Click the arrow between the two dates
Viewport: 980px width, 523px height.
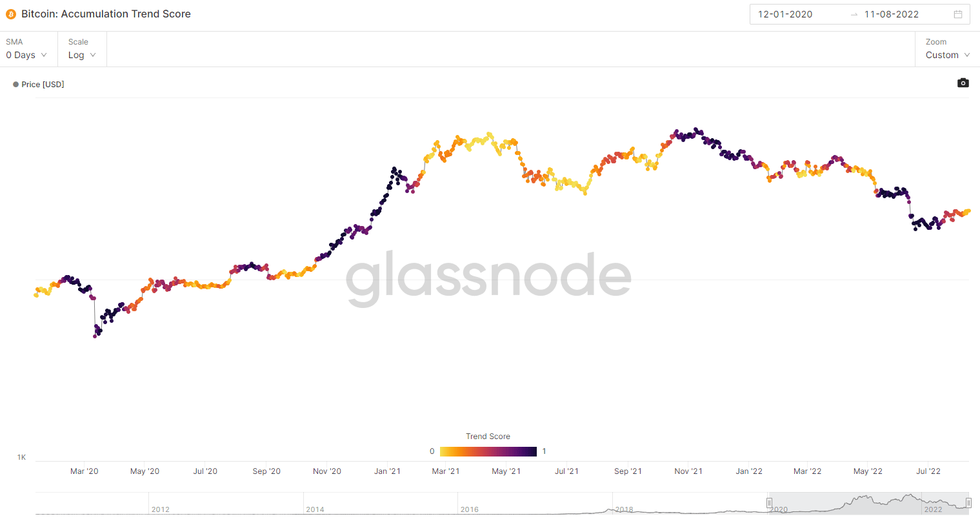tap(854, 14)
